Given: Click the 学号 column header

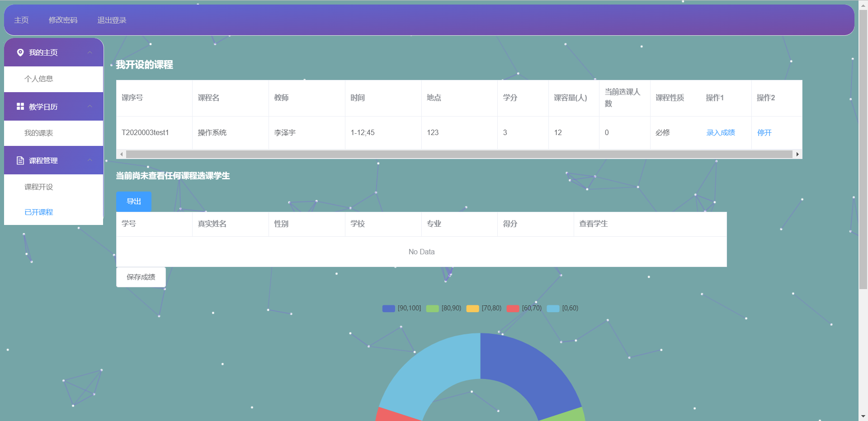Looking at the screenshot, I should (154, 224).
